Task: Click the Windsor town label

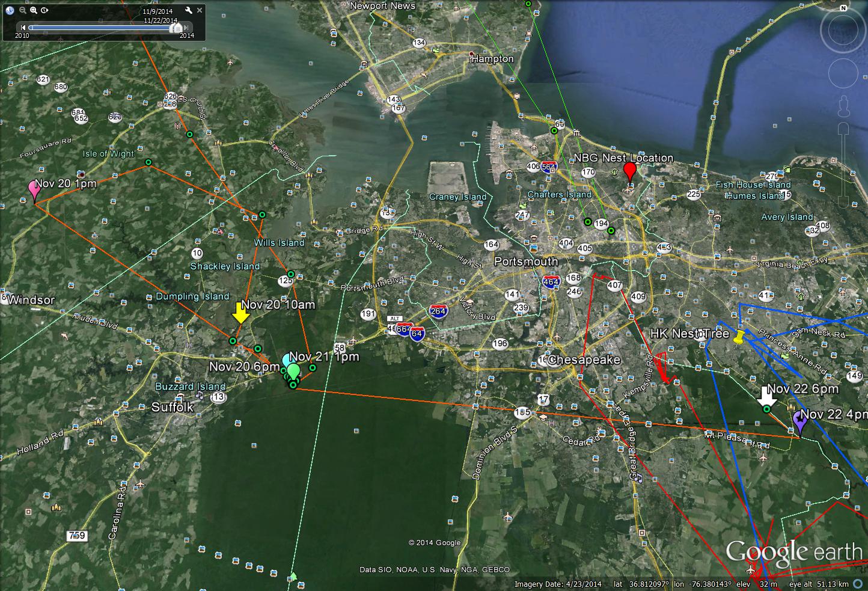Action: click(31, 300)
